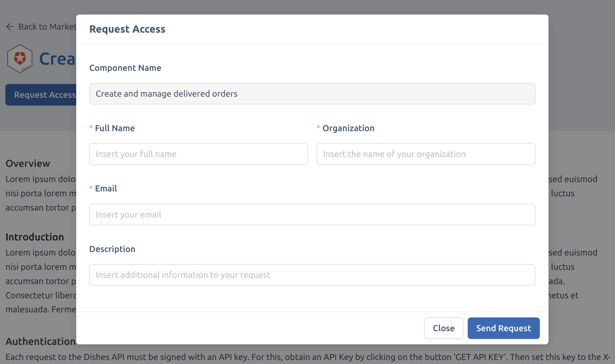Click the Authentication section heading
615x364 pixels.
pyautogui.click(x=40, y=341)
